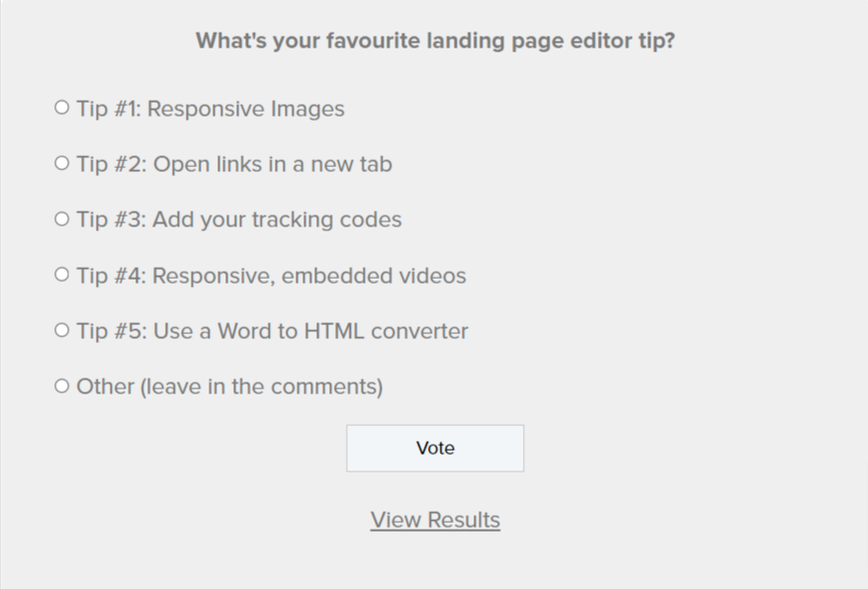Select the Tip #3 tracking codes radio button
This screenshot has height=589, width=868.
pos(62,218)
